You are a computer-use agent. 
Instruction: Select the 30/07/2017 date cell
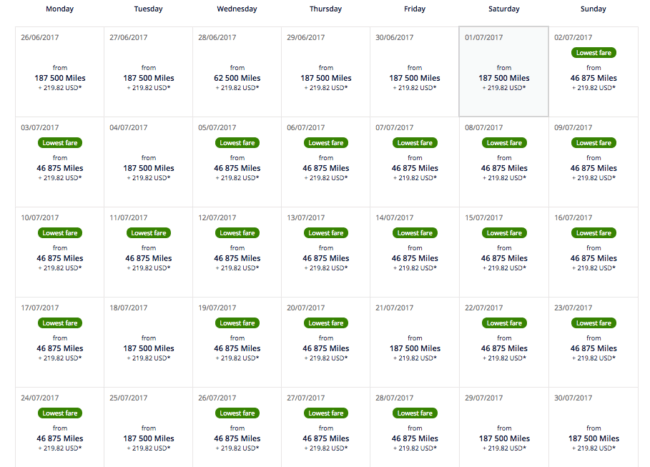593,427
